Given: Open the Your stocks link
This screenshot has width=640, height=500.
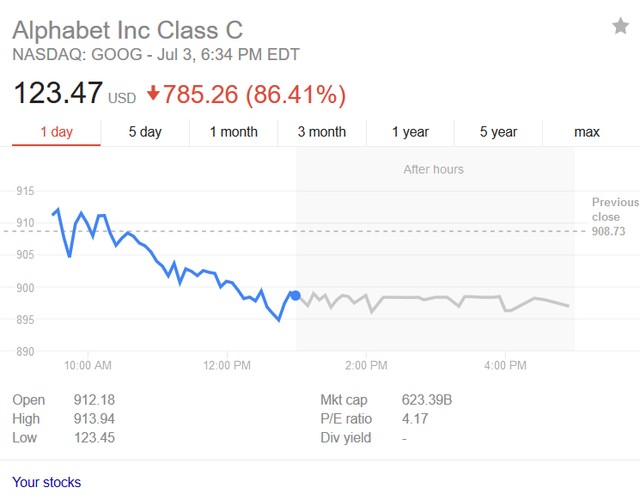Looking at the screenshot, I should click(x=47, y=482).
